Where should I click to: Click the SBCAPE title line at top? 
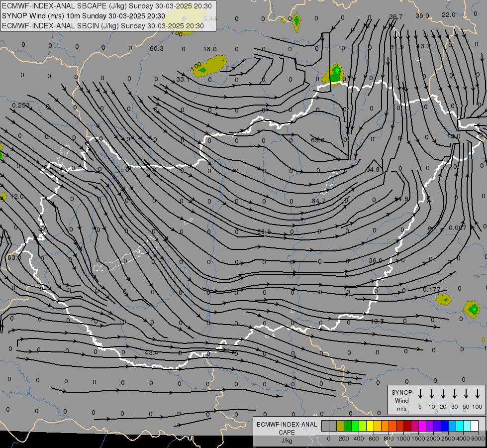click(107, 6)
